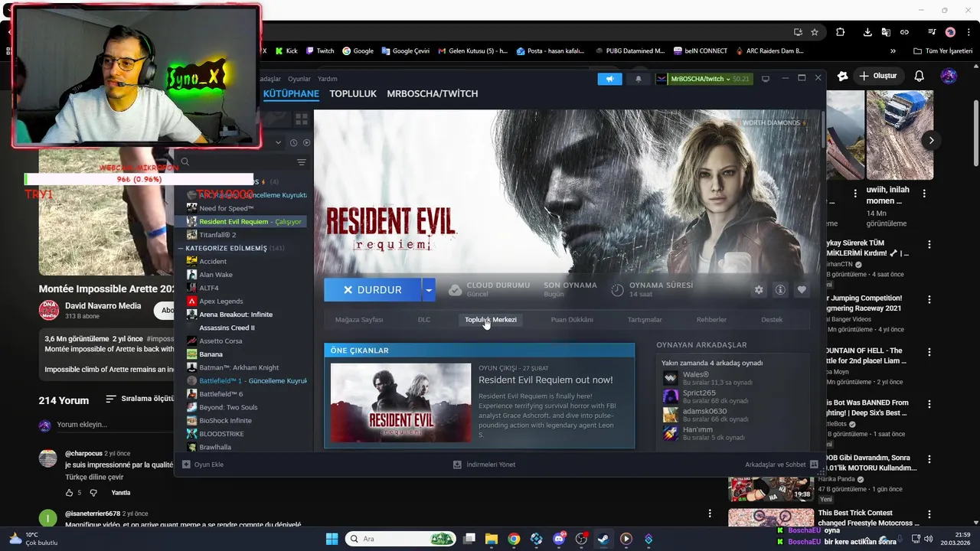Open the Oyunlar menu in Steam
This screenshot has height=551, width=980.
(x=299, y=79)
